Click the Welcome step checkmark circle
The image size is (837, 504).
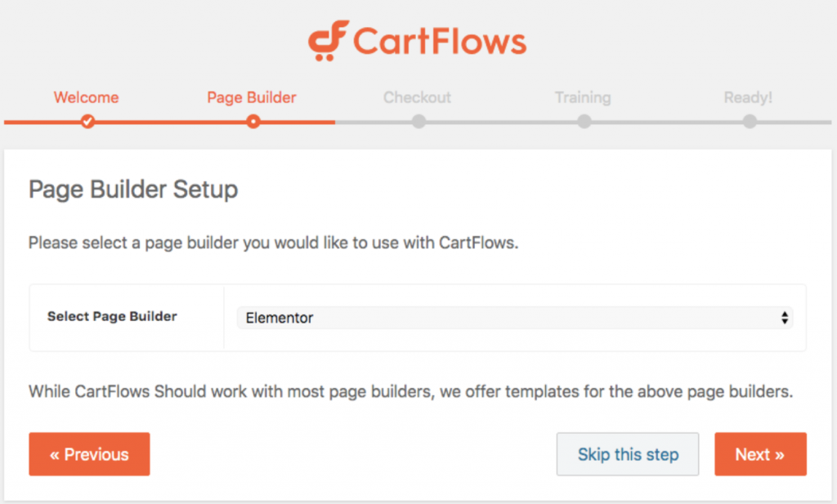tap(87, 122)
